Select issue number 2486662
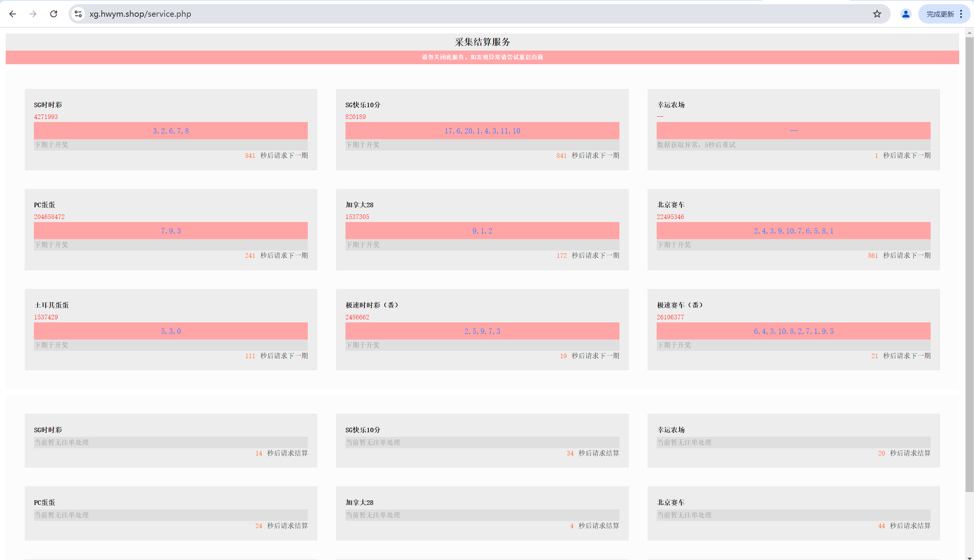 357,317
